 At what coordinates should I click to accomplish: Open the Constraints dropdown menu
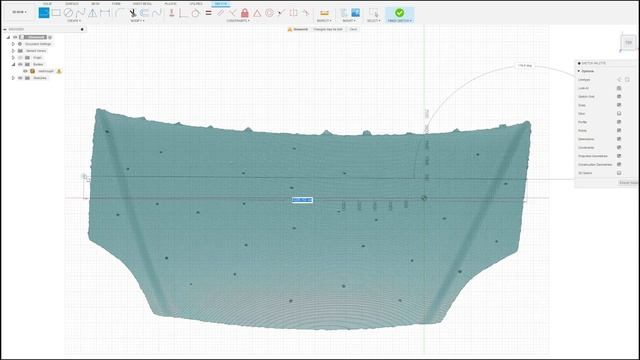[238, 21]
